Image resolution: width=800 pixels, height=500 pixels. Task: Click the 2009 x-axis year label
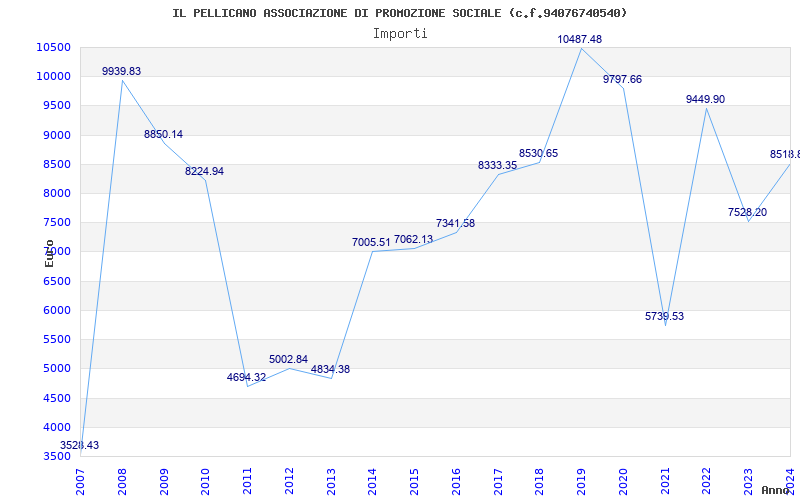click(164, 482)
